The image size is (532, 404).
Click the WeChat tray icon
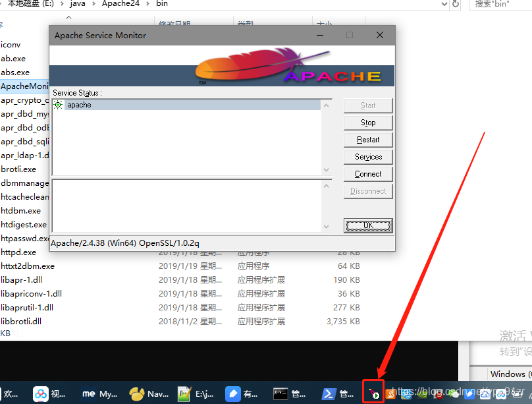[454, 394]
